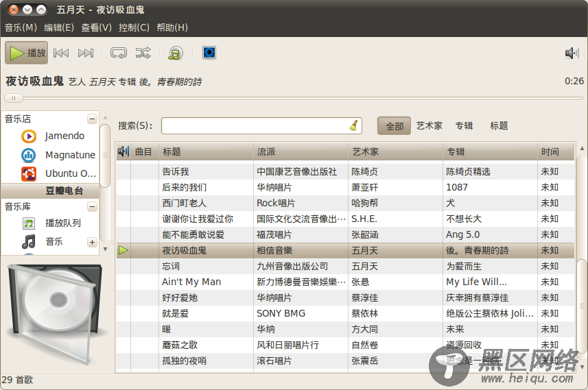Open 播放队列 play queue icon
Viewport: 588px width, 390px height.
pyautogui.click(x=29, y=223)
